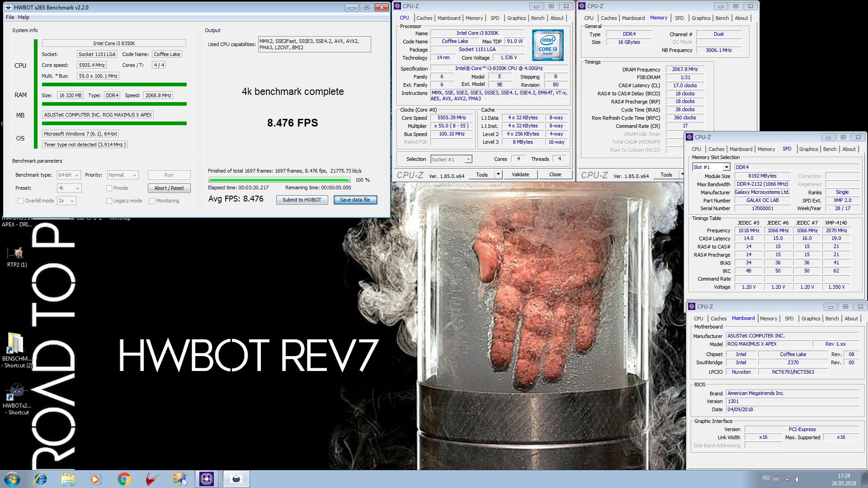
Task: Show hidden tray icons arrow
Action: click(787, 479)
